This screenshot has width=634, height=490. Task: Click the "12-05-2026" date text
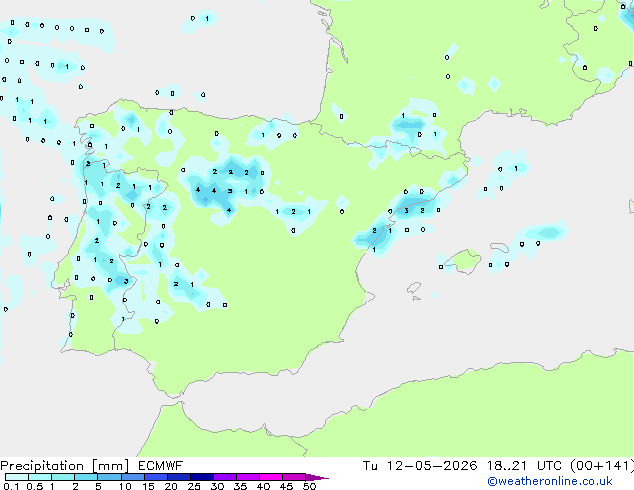point(432,466)
